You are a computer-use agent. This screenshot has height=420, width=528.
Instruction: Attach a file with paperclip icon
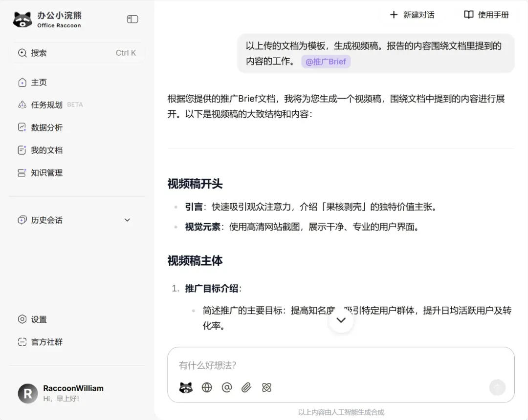click(246, 387)
